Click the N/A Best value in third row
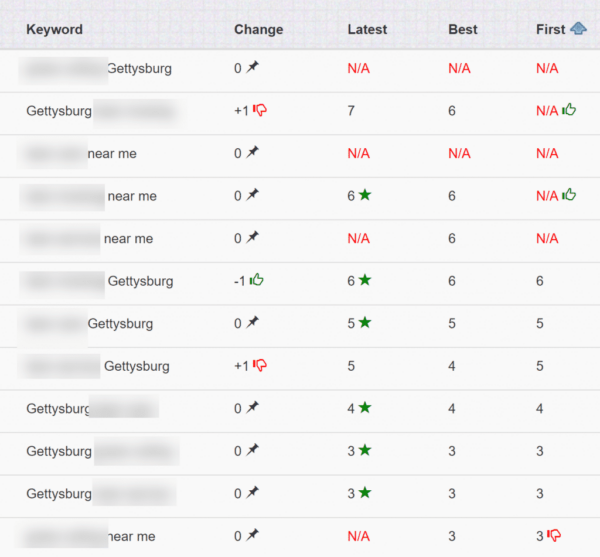Image resolution: width=600 pixels, height=557 pixels. pyautogui.click(x=459, y=153)
